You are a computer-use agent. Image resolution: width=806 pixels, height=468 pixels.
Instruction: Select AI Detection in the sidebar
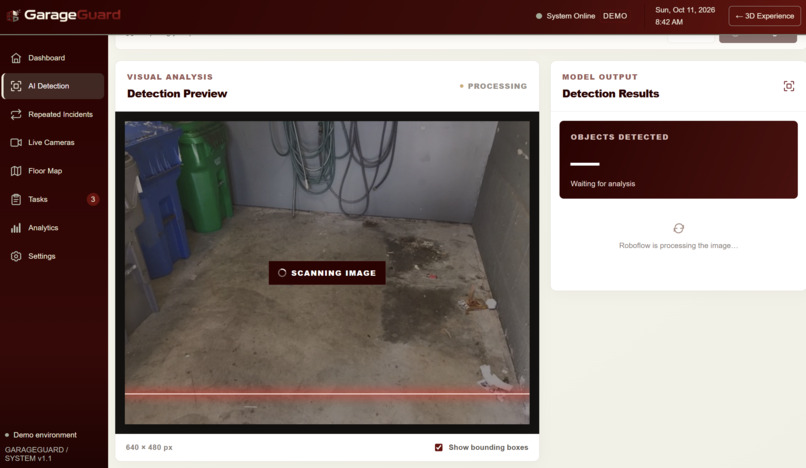(53, 86)
